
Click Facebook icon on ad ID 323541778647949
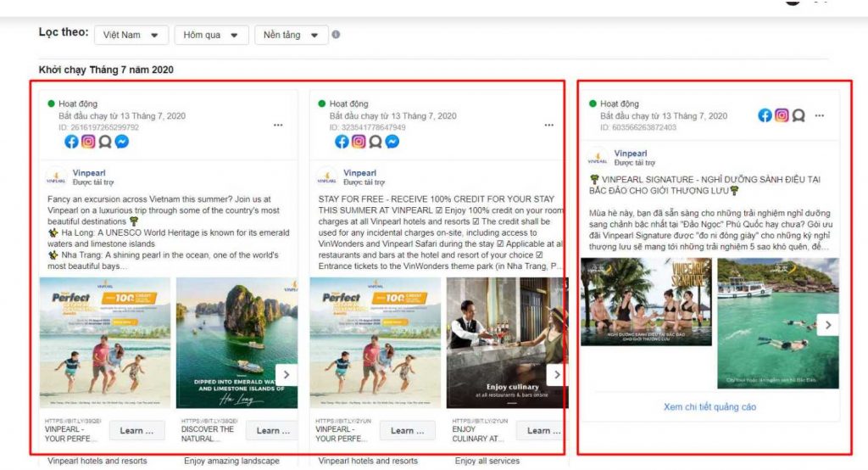point(342,142)
